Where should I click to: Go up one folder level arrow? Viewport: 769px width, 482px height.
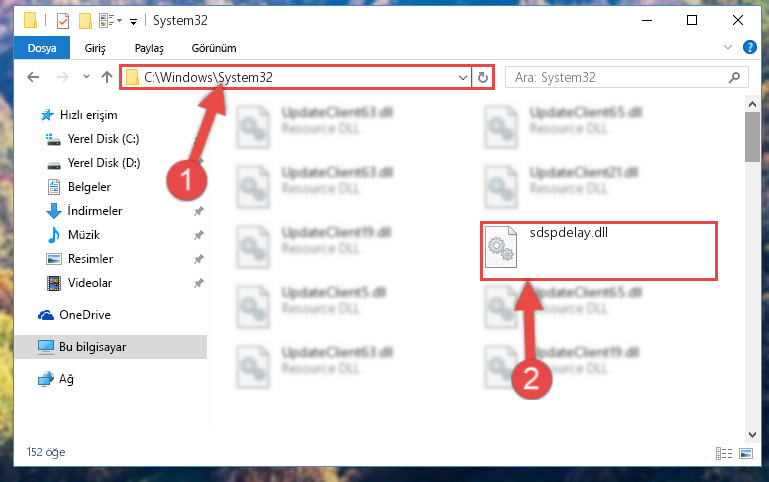(106, 77)
